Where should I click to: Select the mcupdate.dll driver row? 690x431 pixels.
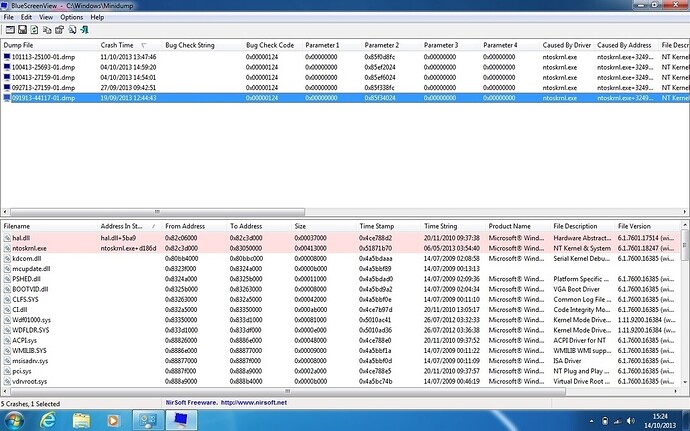pyautogui.click(x=341, y=269)
